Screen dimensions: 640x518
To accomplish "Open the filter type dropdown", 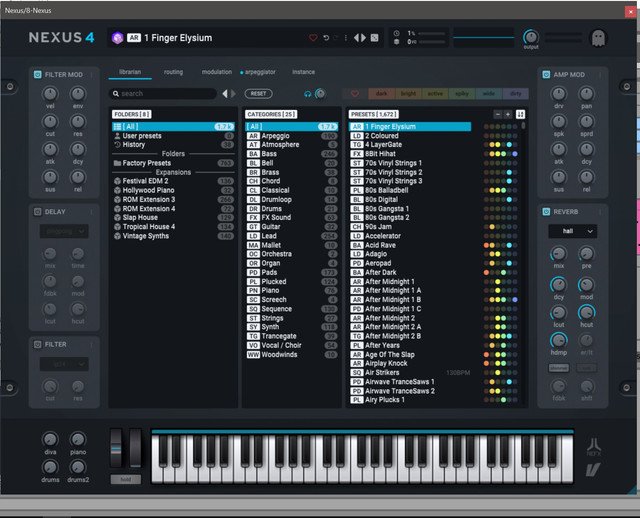I will point(64,364).
